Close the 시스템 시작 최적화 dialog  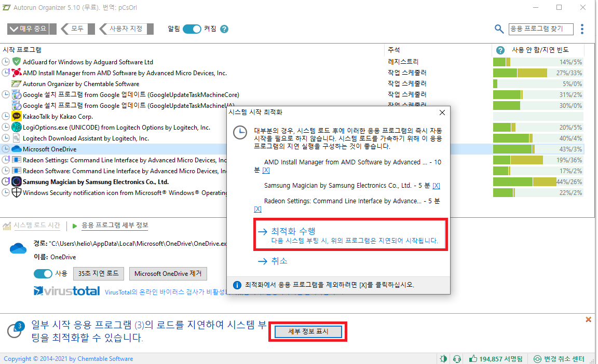click(x=442, y=113)
